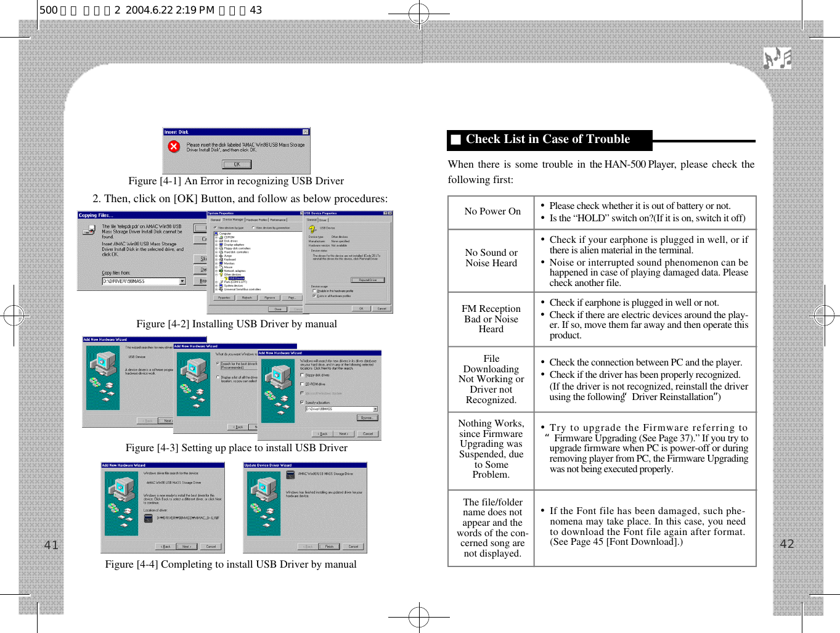Switch to Performance tab in System Properties
The width and height of the screenshot is (840, 633).
click(278, 220)
